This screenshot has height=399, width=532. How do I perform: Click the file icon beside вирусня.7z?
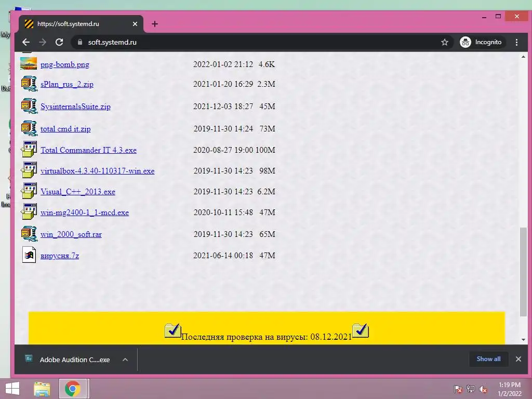tap(29, 255)
